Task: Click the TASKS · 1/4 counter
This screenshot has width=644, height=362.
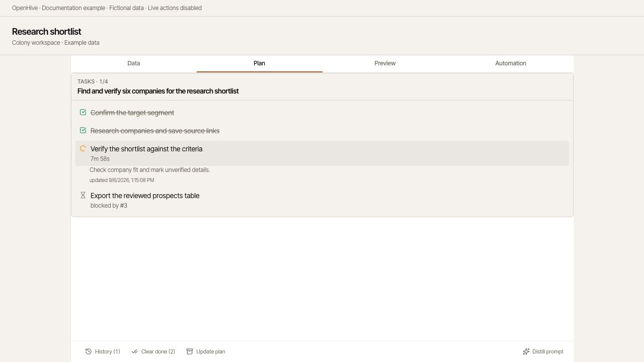Action: point(93,81)
